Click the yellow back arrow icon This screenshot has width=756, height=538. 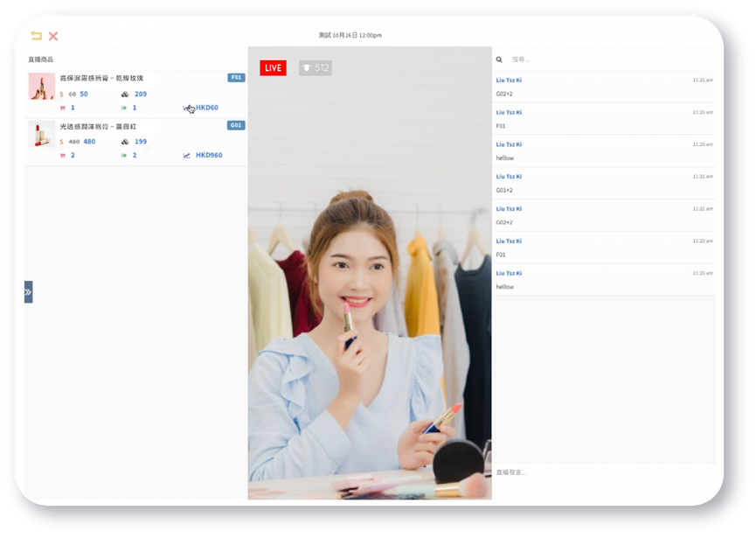pyautogui.click(x=36, y=36)
